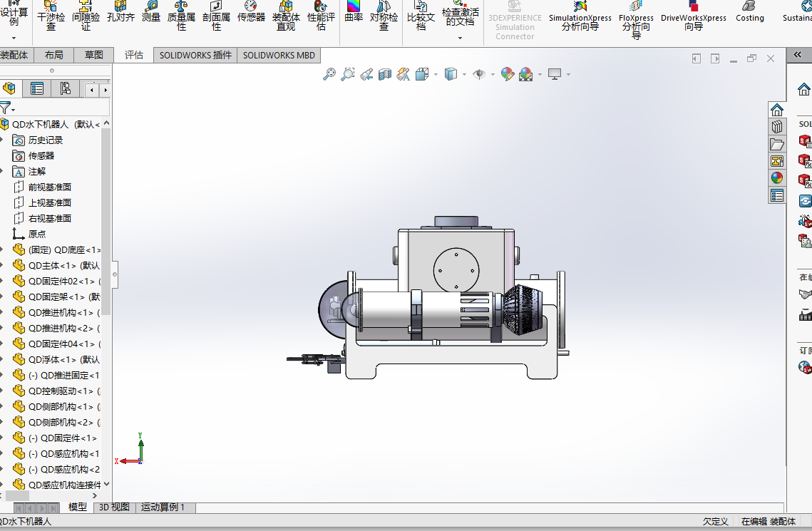Launch FloXpress 分析向导
The image size is (812, 531).
pos(636,20)
